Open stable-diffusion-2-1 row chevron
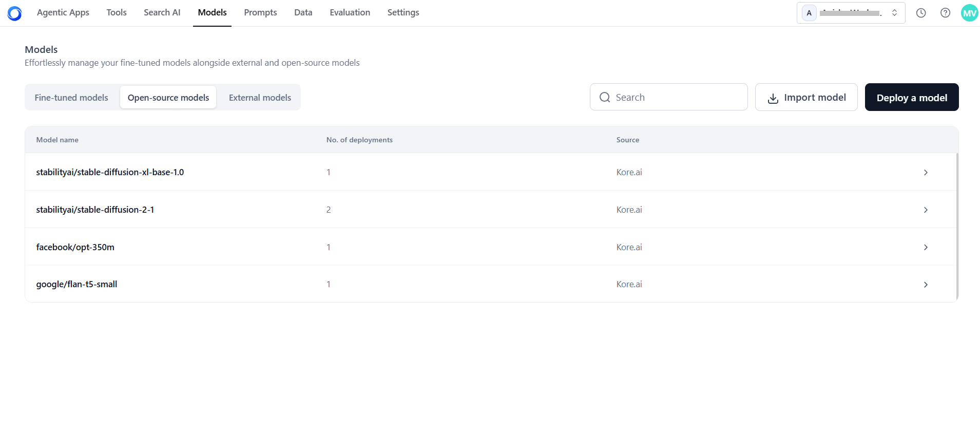Screen dimensions: 980x429 click(x=926, y=210)
